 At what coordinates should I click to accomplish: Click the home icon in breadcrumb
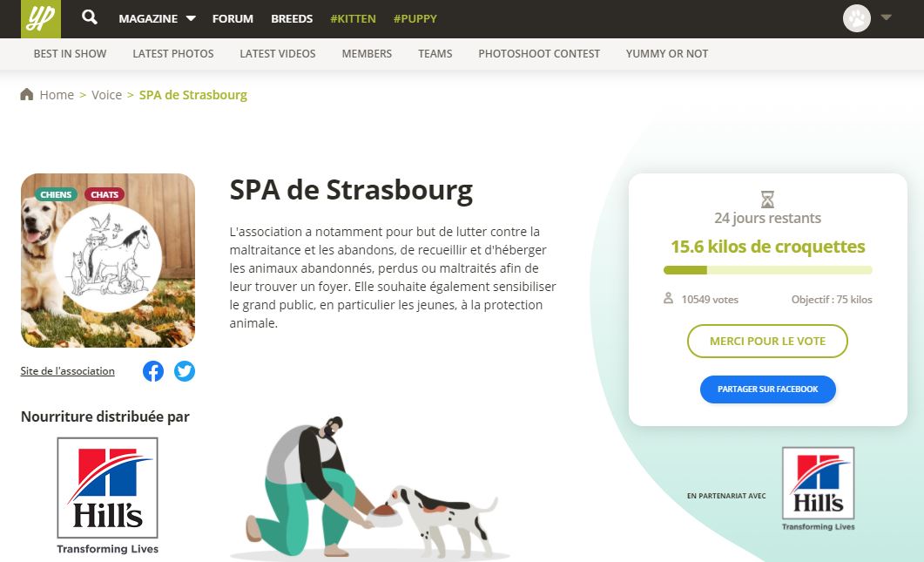(26, 94)
